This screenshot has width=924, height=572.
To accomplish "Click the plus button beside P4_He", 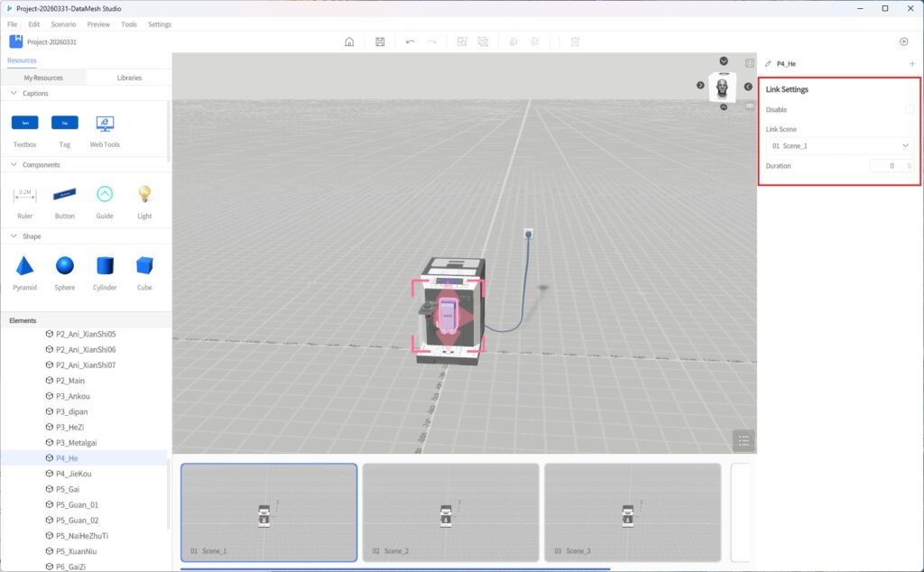I will 912,64.
